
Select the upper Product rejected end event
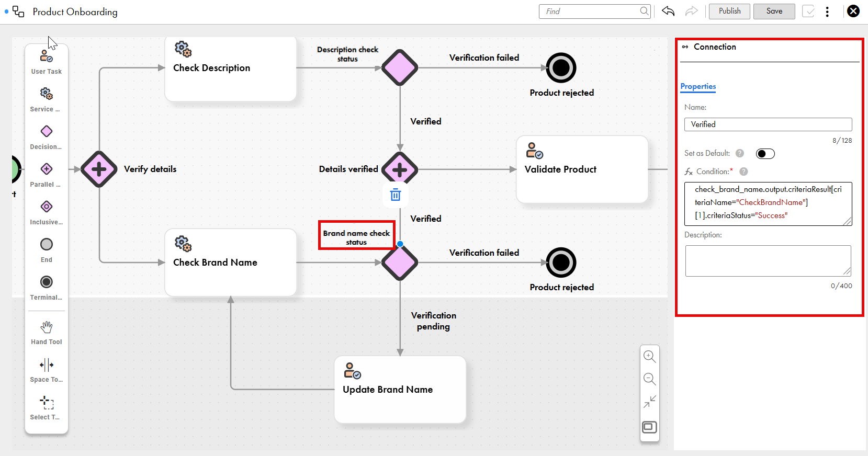click(x=561, y=68)
